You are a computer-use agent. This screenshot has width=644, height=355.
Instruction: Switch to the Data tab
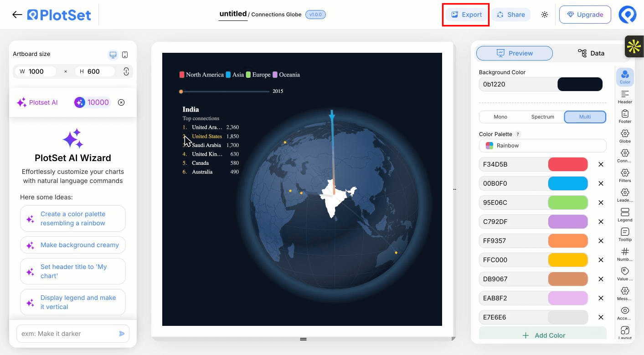[x=591, y=53]
